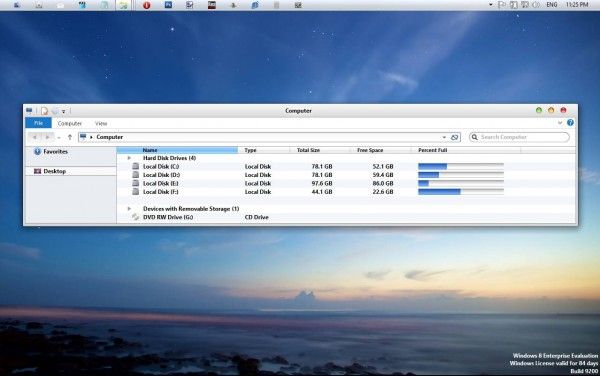Sort by the Type column header
This screenshot has height=376, width=600.
(x=264, y=150)
